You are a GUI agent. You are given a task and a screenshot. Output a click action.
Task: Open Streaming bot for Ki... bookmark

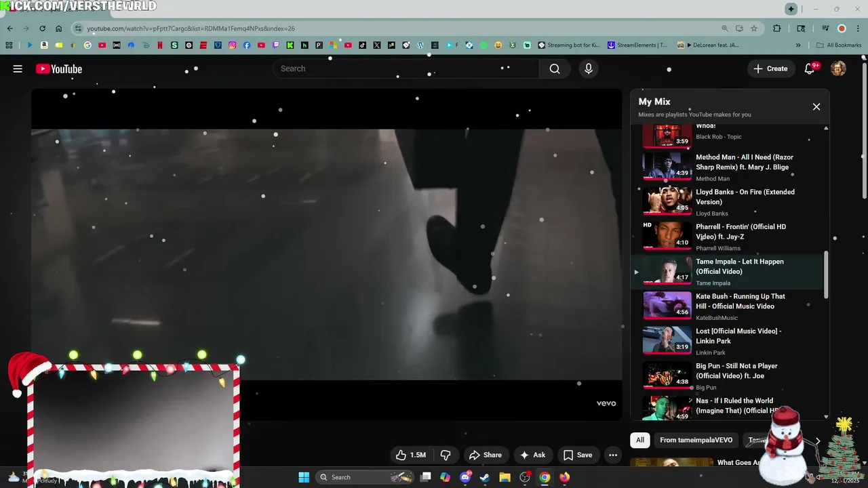(569, 45)
